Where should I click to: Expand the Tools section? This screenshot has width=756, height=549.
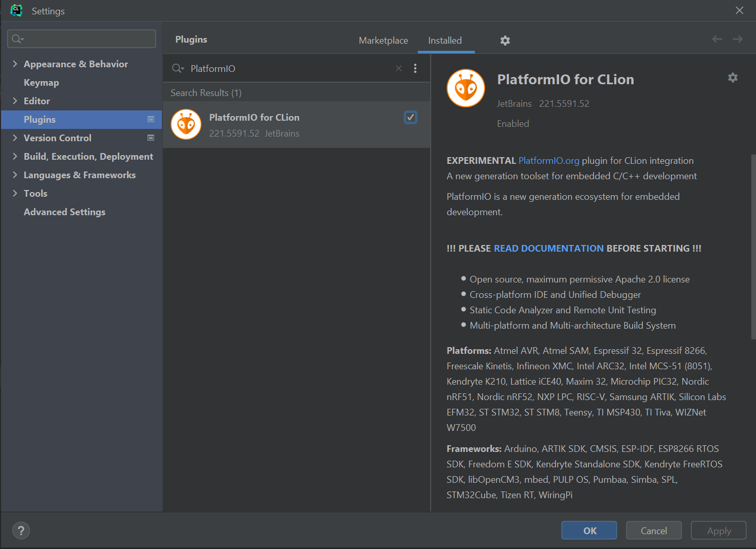15,193
